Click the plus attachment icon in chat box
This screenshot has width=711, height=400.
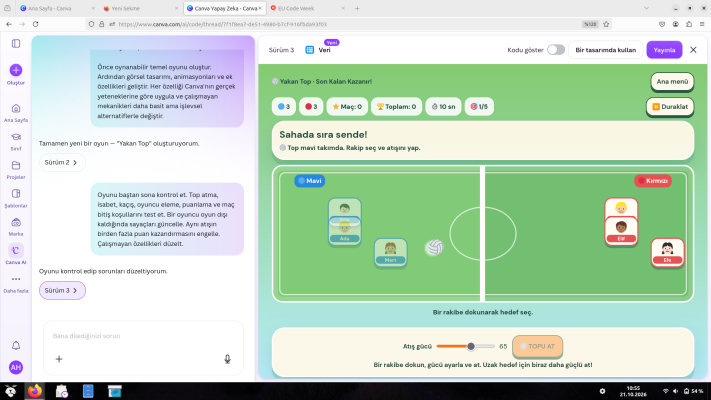point(59,359)
